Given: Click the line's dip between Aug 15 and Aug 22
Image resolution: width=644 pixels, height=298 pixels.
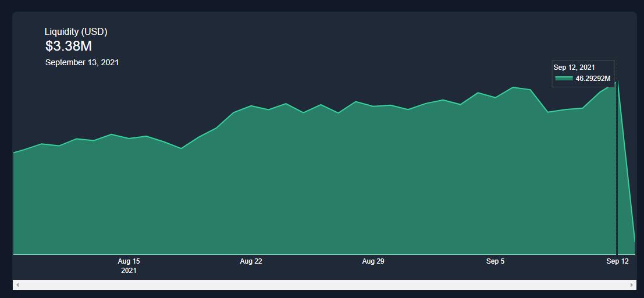Looking at the screenshot, I should click(x=182, y=148).
